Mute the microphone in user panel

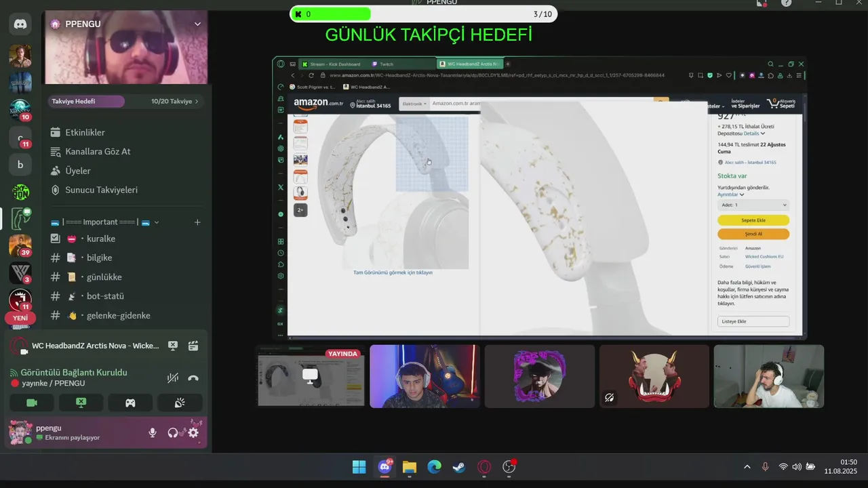(x=153, y=432)
